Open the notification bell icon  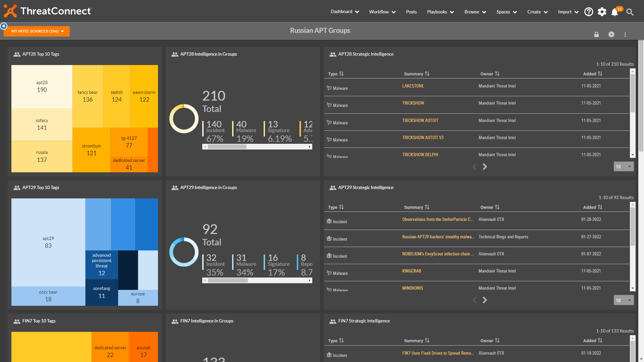(615, 12)
